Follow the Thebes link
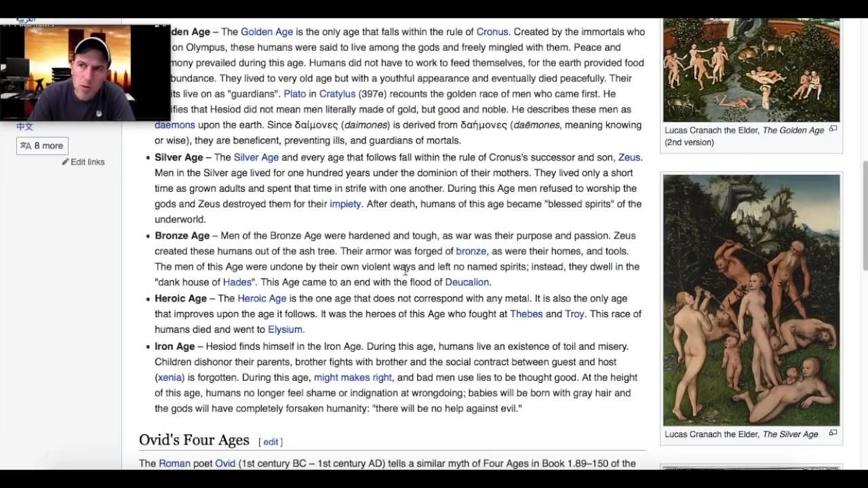 coord(526,314)
